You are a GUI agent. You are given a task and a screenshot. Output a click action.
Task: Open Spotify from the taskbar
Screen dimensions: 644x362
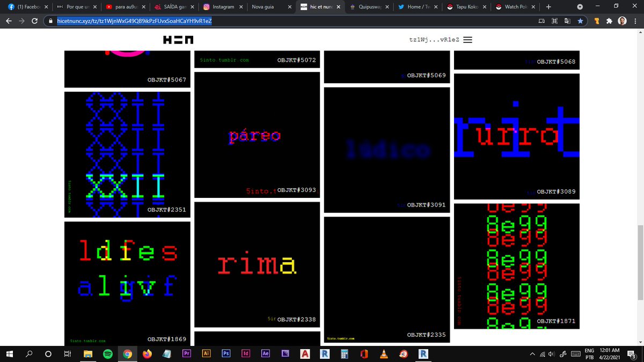pyautogui.click(x=107, y=354)
